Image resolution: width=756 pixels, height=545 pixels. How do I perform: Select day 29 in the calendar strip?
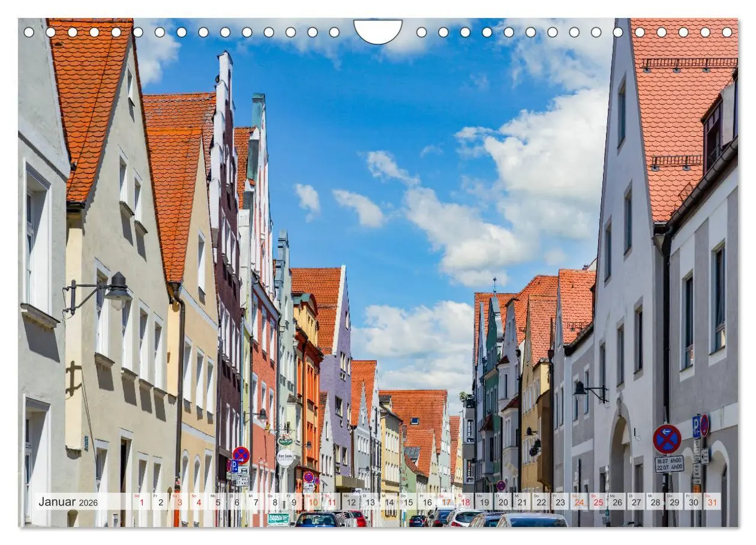pos(675,502)
